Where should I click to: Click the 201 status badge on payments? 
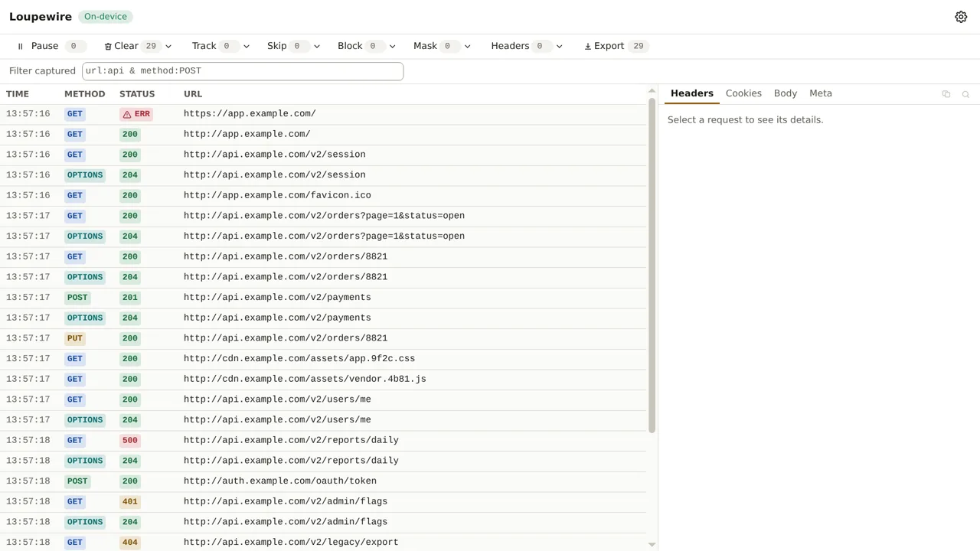[130, 298]
